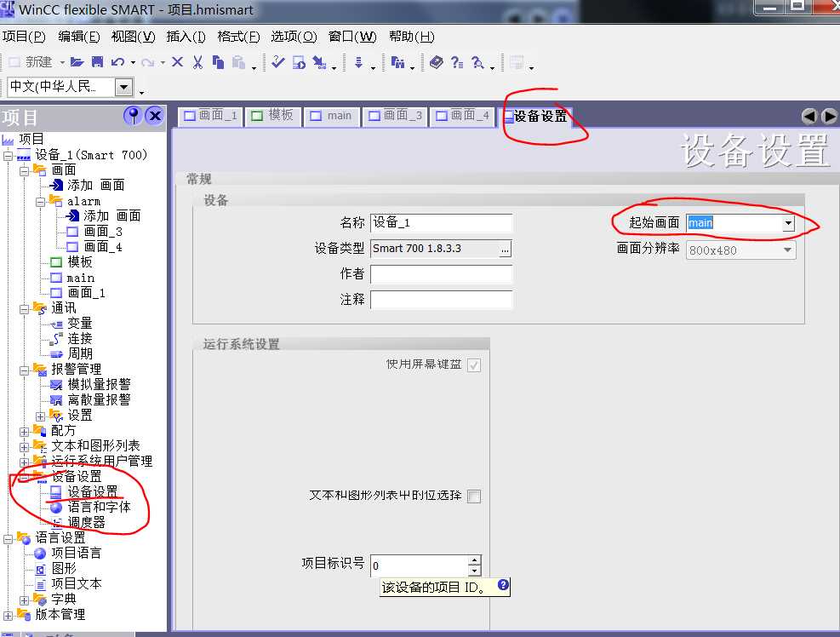The image size is (840, 637).
Task: Click the Copy icon in toolbar
Action: [218, 62]
